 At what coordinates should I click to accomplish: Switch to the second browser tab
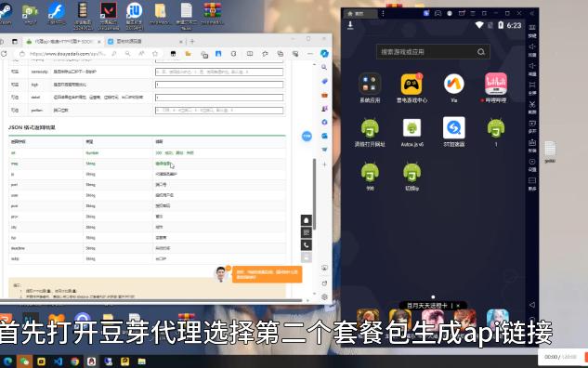pos(144,41)
